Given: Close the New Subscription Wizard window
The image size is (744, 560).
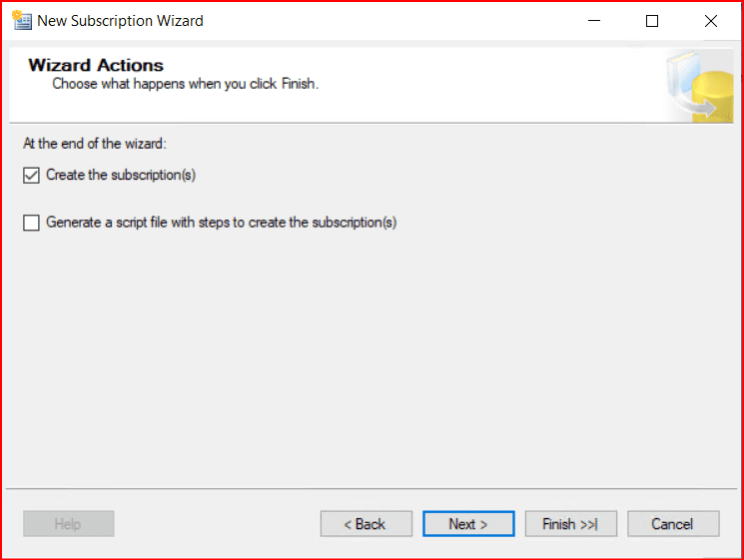Looking at the screenshot, I should coord(710,20).
